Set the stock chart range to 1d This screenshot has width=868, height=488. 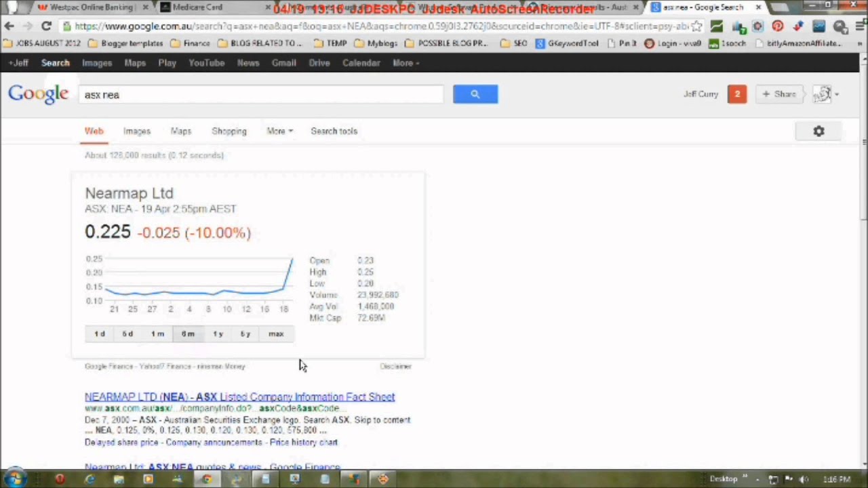[x=100, y=333]
